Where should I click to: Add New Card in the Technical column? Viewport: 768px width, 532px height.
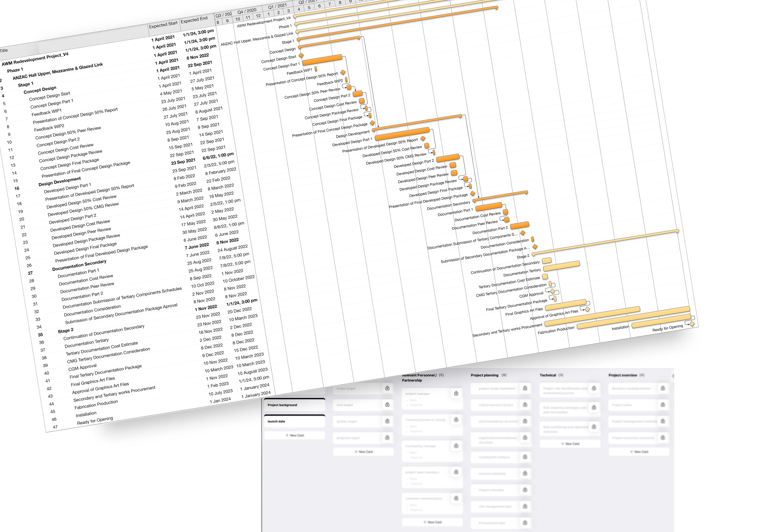click(570, 444)
